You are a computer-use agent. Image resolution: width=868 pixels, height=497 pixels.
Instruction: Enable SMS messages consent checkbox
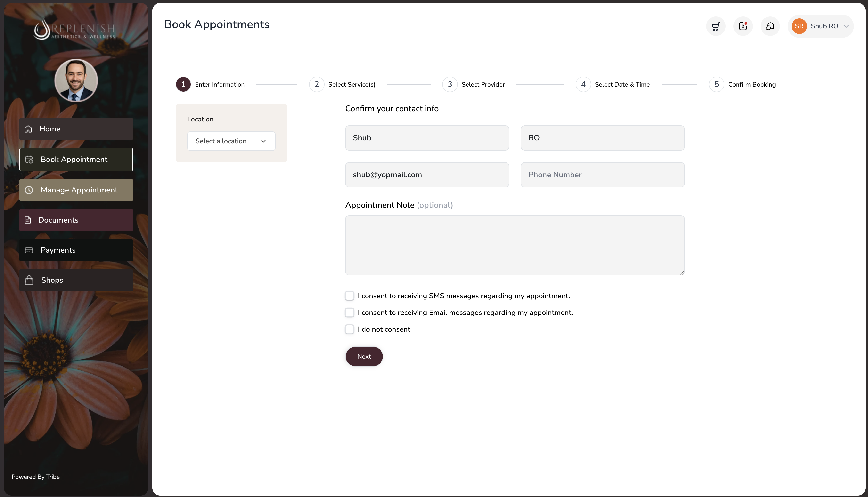[x=349, y=296]
